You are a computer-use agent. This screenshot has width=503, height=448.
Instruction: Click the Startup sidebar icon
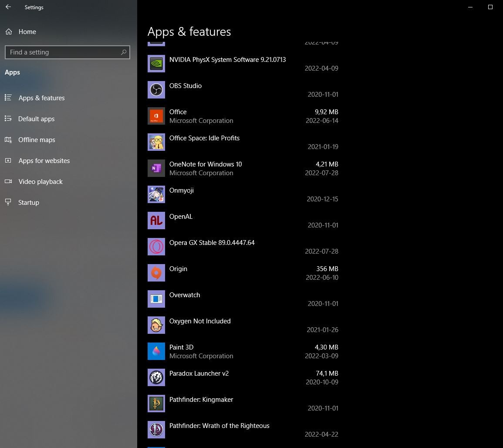(x=8, y=202)
